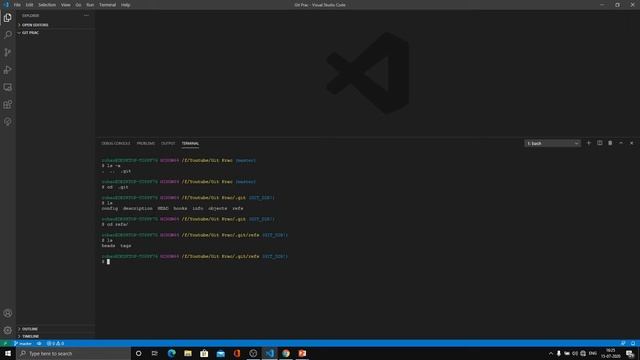Open the Run menu
640x360 pixels.
tap(90, 5)
